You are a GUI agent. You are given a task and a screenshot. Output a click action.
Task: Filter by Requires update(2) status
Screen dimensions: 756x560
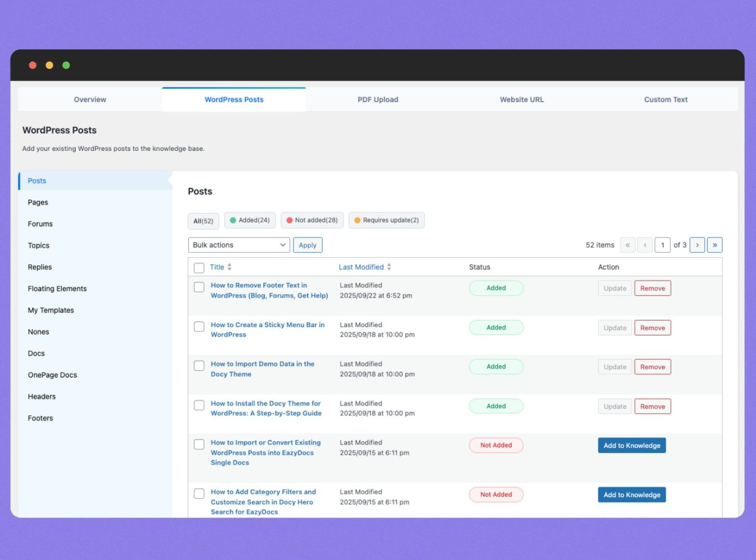pos(386,220)
